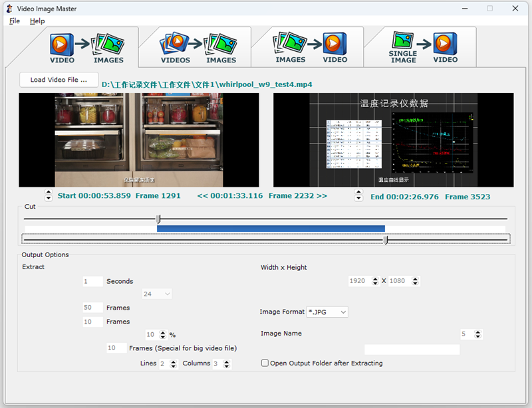
Task: Increase the start frame with its stepper arrow
Action: (49, 193)
